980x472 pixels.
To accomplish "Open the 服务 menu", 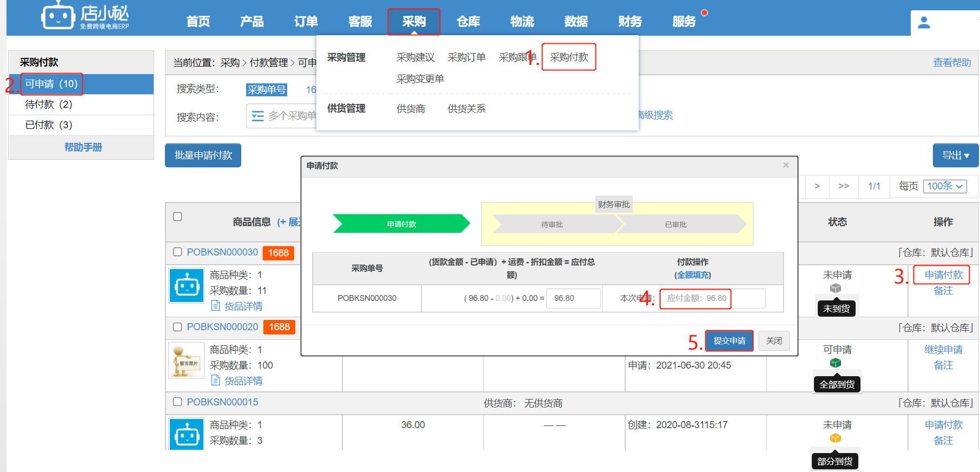I will [x=685, y=22].
